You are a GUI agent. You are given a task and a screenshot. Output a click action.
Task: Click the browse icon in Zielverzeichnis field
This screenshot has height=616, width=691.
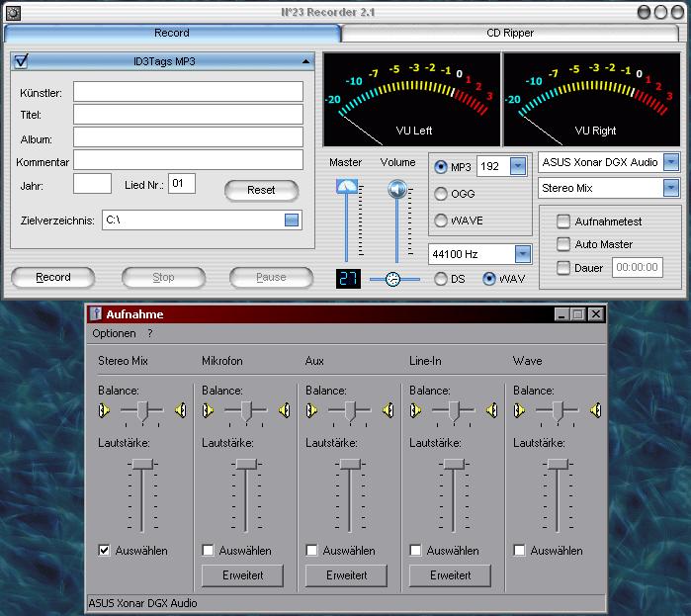pyautogui.click(x=292, y=220)
